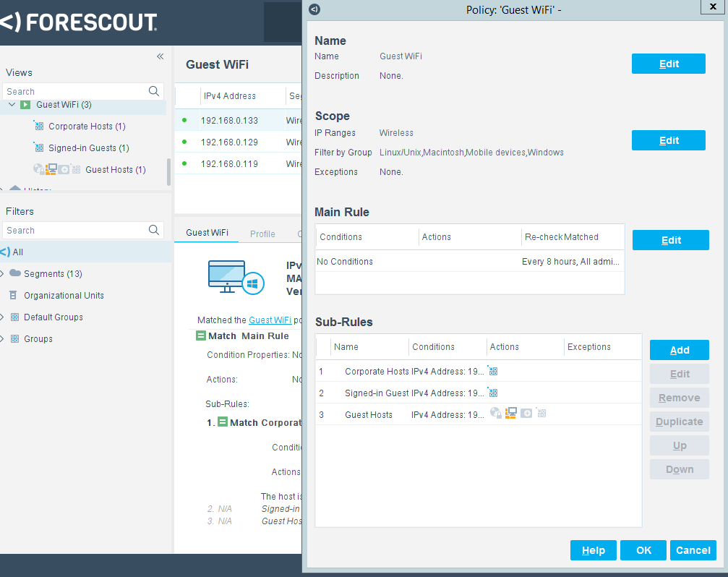Collapse the Views sidebar with double chevron
This screenshot has width=728, height=577.
160,56
